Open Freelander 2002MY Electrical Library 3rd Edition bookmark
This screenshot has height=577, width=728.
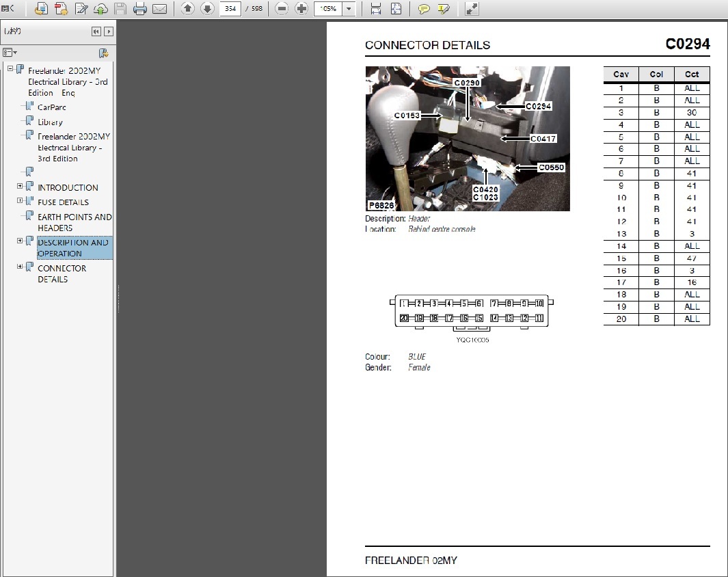(x=74, y=147)
